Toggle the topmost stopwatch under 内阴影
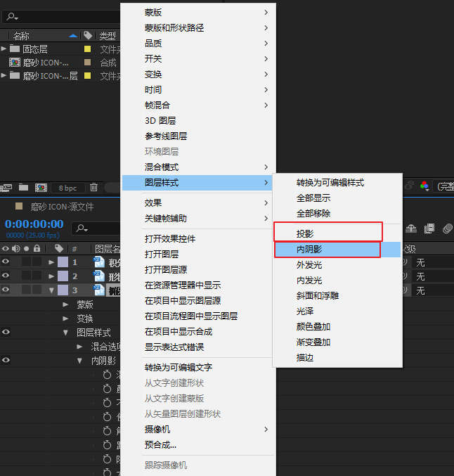The image size is (454, 476). click(x=107, y=375)
